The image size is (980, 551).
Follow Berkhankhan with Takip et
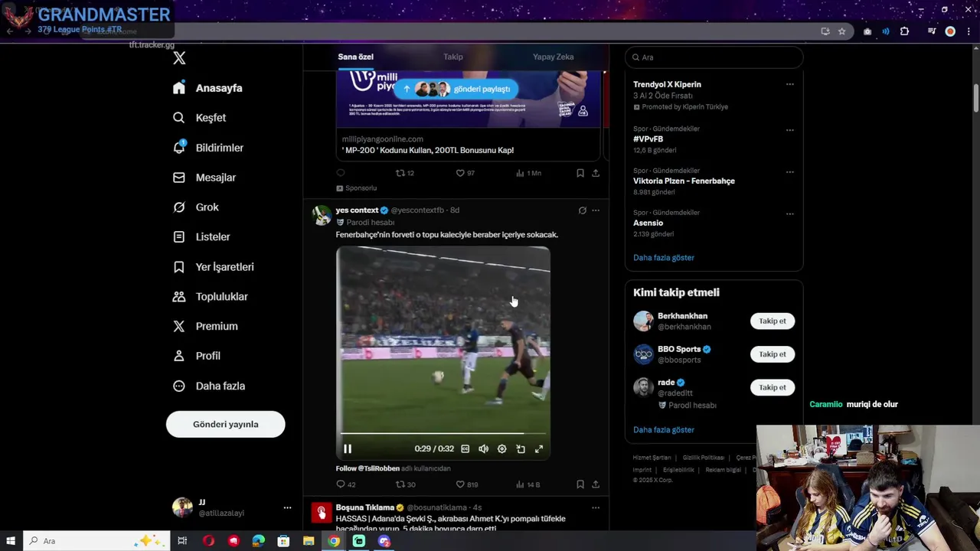pos(773,321)
